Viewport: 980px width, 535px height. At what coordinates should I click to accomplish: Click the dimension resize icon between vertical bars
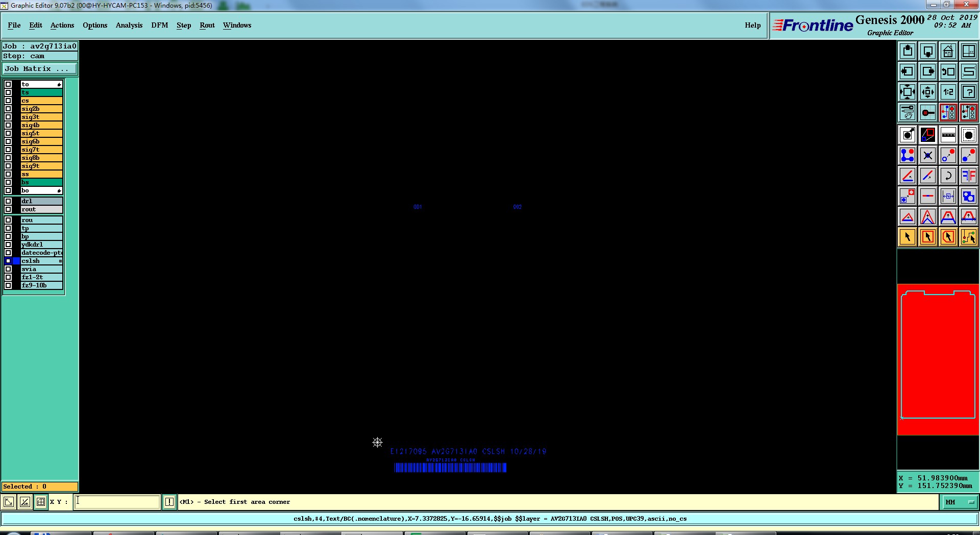948,196
